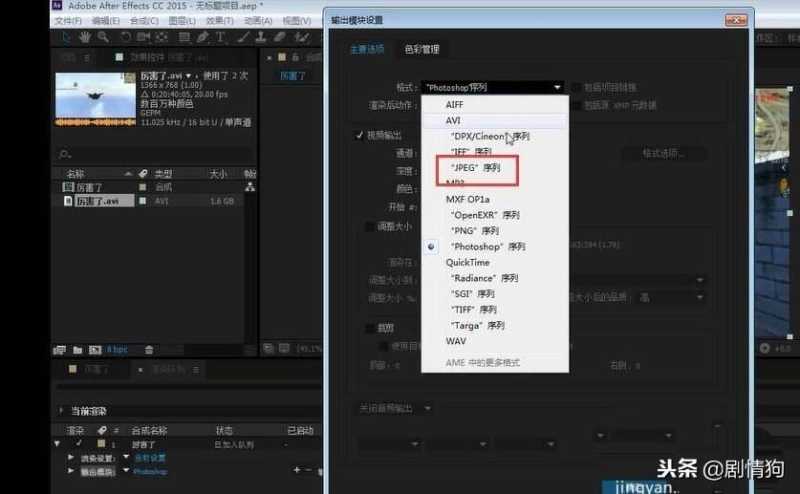Viewport: 800px width, 494px height.
Task: Open the 视图(V) menu
Action: tap(297, 20)
